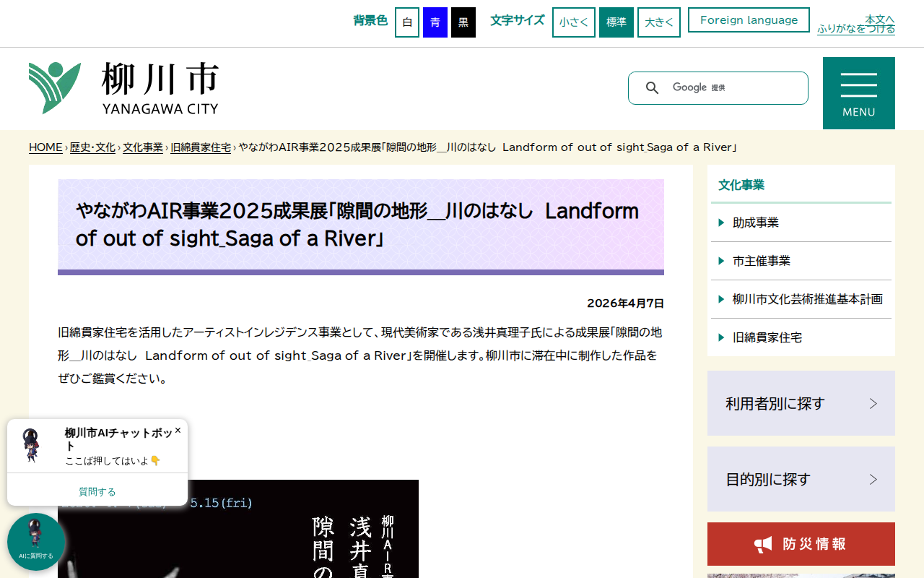The width and height of the screenshot is (924, 578).
Task: Click the Google search magnifier icon
Action: click(653, 87)
